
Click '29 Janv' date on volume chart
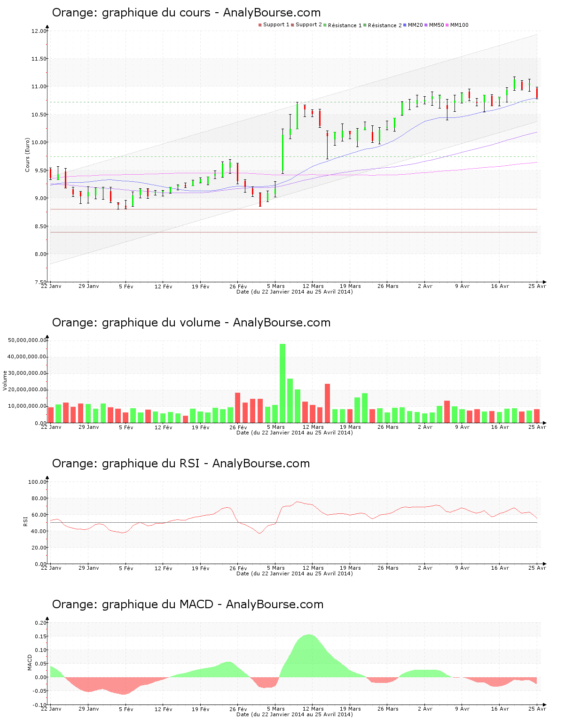[89, 427]
